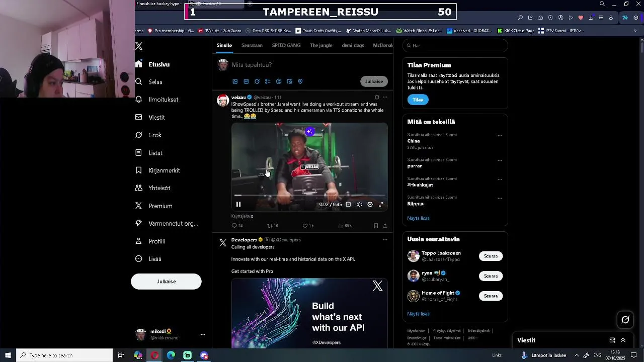Image resolution: width=644 pixels, height=362 pixels.
Task: Open Yhteisöt communities
Action: [x=153, y=188]
